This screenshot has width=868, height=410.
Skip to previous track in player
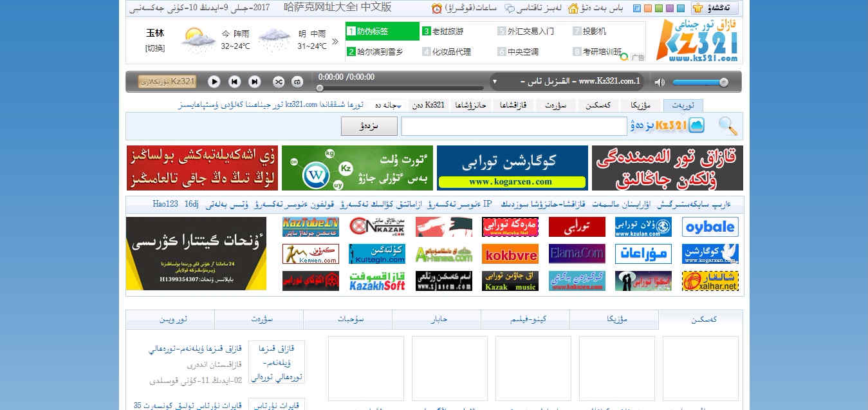click(235, 82)
